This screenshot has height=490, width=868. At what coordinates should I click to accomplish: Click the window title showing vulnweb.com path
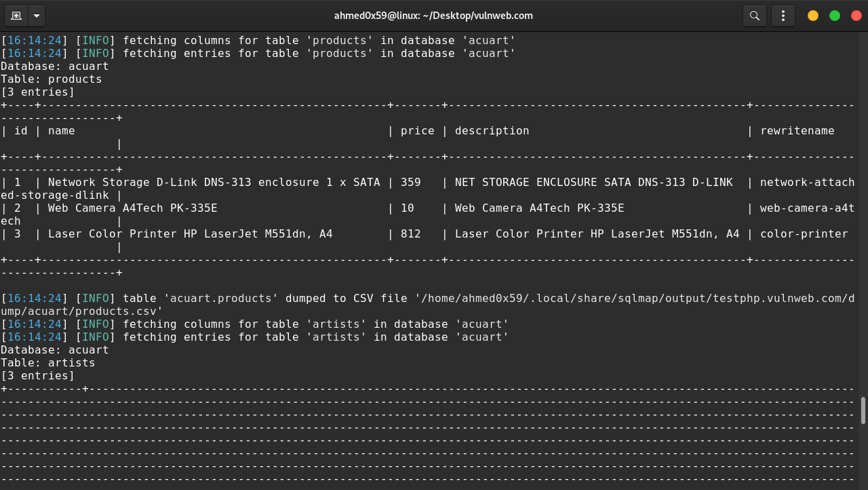pos(434,15)
